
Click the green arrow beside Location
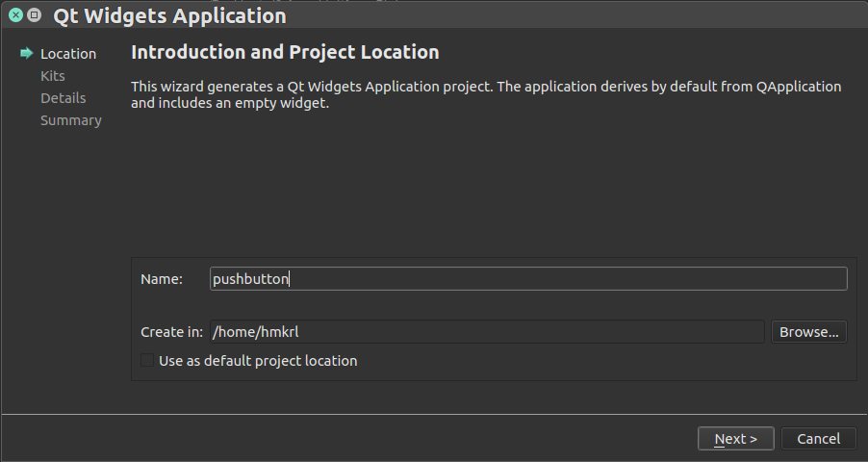pyautogui.click(x=27, y=53)
